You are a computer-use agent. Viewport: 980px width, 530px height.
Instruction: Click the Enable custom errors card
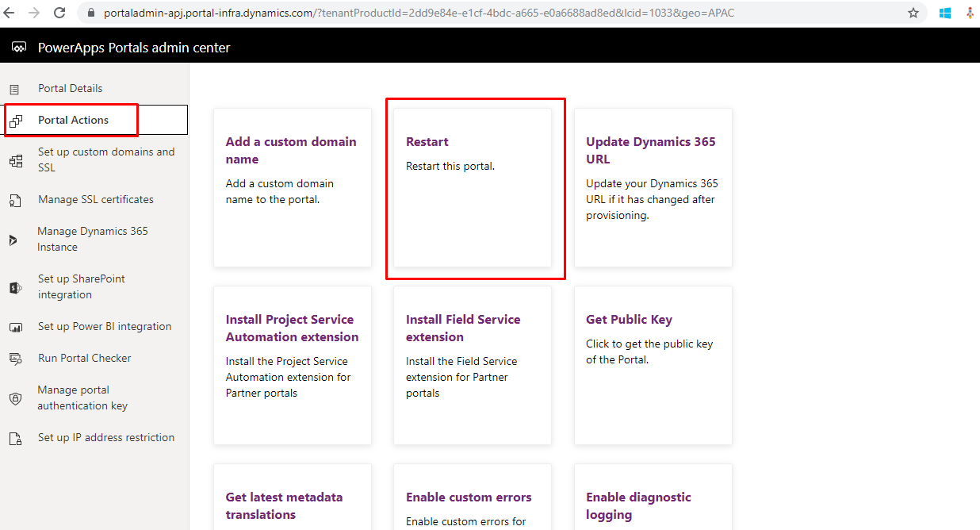click(473, 497)
